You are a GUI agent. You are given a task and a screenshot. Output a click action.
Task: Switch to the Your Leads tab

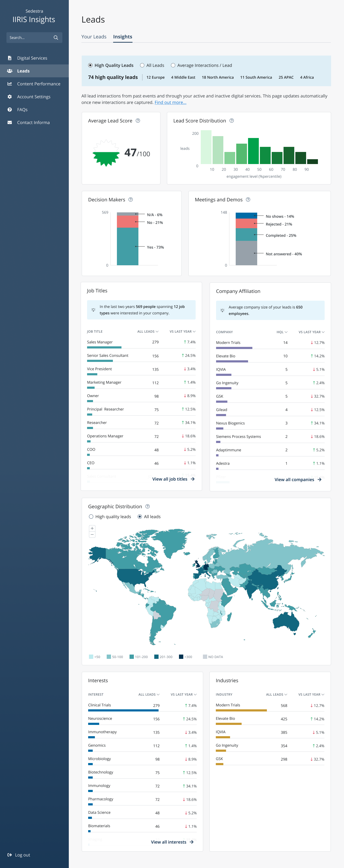tap(94, 37)
